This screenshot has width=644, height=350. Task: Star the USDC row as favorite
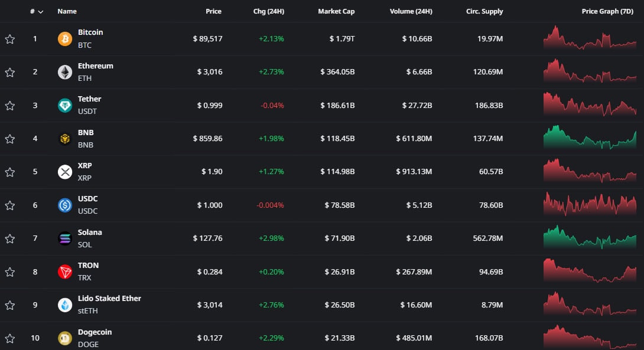[10, 205]
